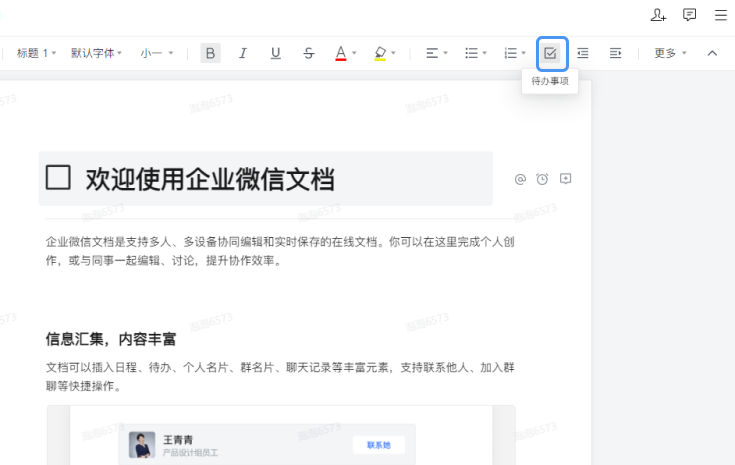This screenshot has height=465, width=735.
Task: Check the title's to-do checkbox
Action: click(x=58, y=177)
